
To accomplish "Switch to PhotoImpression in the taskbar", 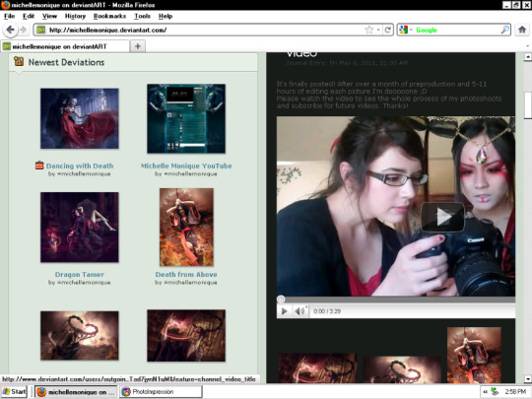I will [x=161, y=392].
